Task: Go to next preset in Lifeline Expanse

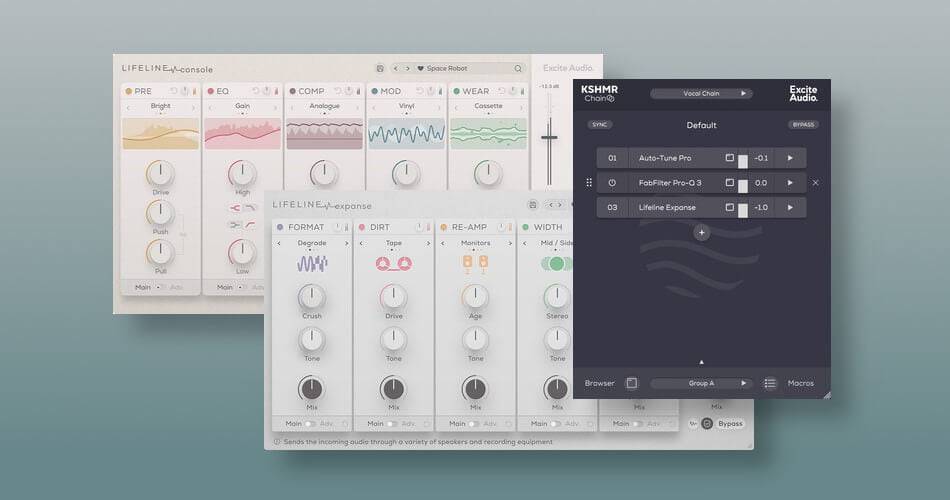Action: point(560,205)
